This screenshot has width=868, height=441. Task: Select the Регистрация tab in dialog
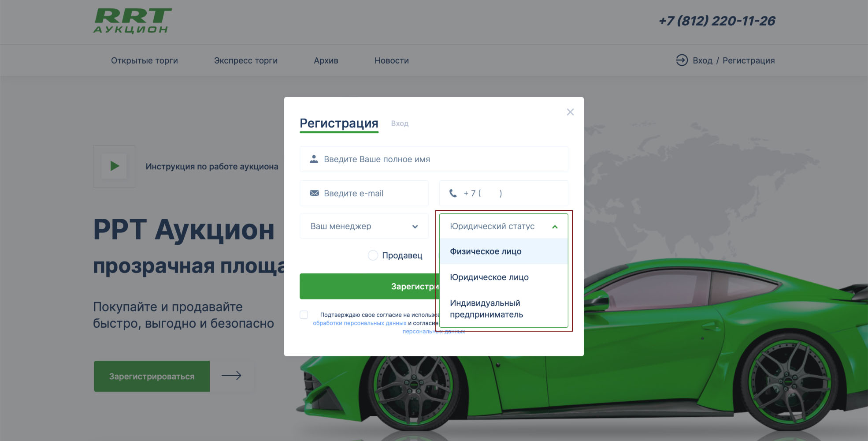339,123
